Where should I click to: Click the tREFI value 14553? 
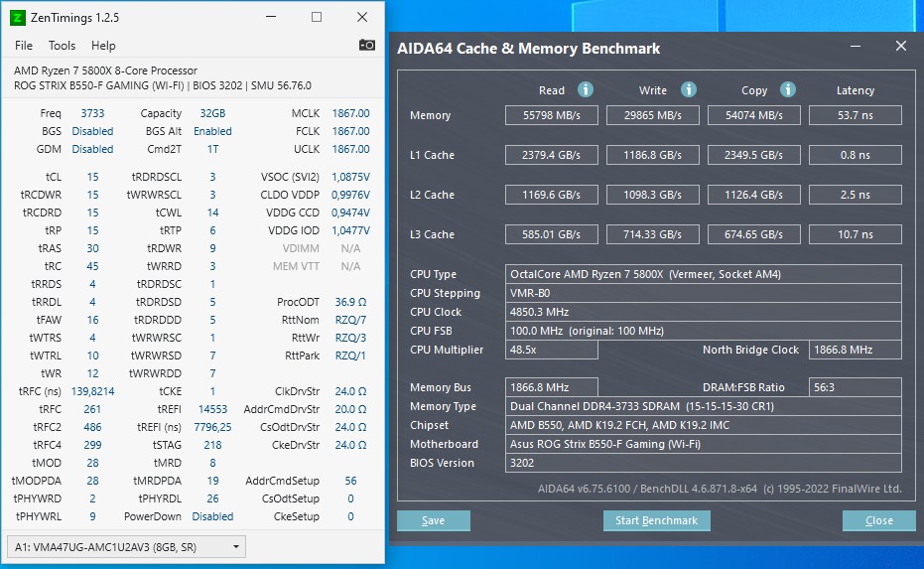tap(212, 409)
